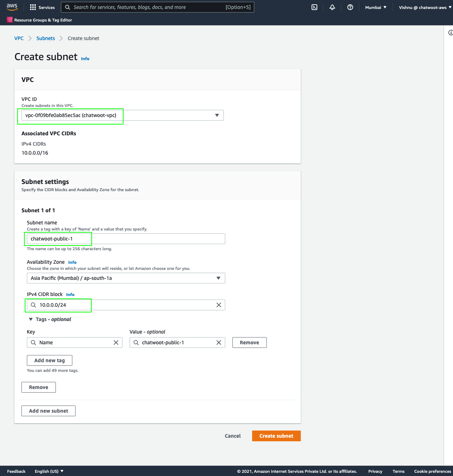Click Add new tag button
The height and width of the screenshot is (476, 453).
pyautogui.click(x=49, y=360)
